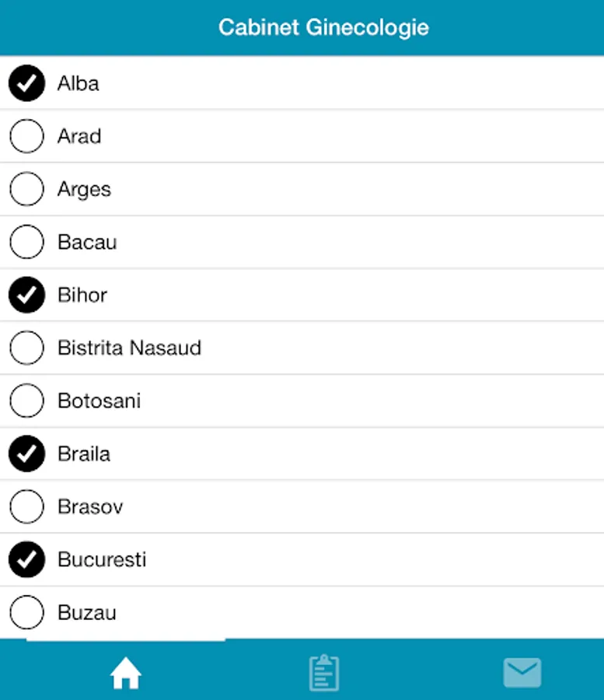Tap the Botosani list row text
The height and width of the screenshot is (700, 604).
click(99, 401)
